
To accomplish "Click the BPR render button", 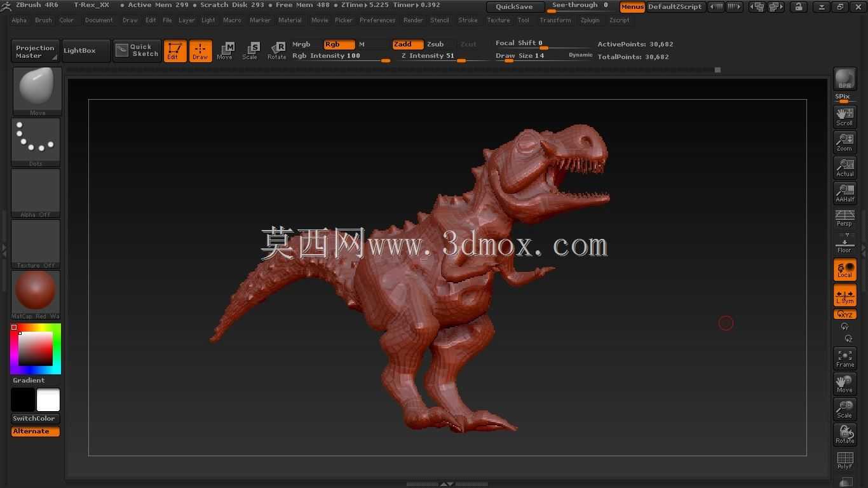I will point(845,79).
